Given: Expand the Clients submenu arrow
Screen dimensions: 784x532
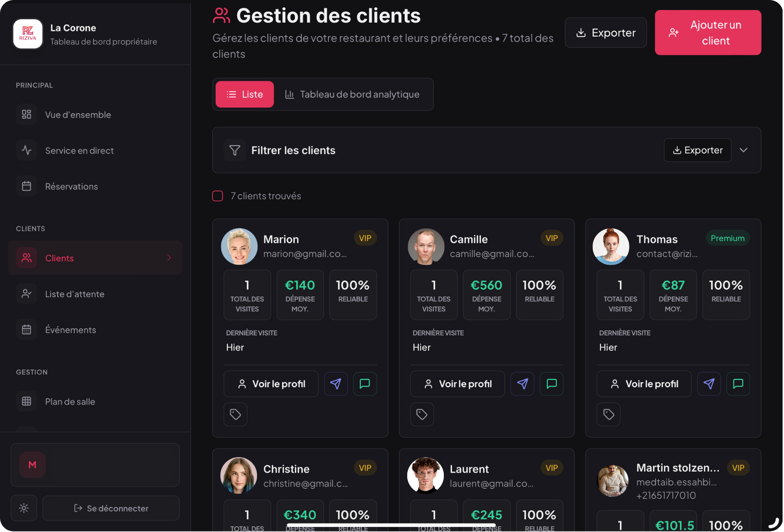Looking at the screenshot, I should coord(169,258).
